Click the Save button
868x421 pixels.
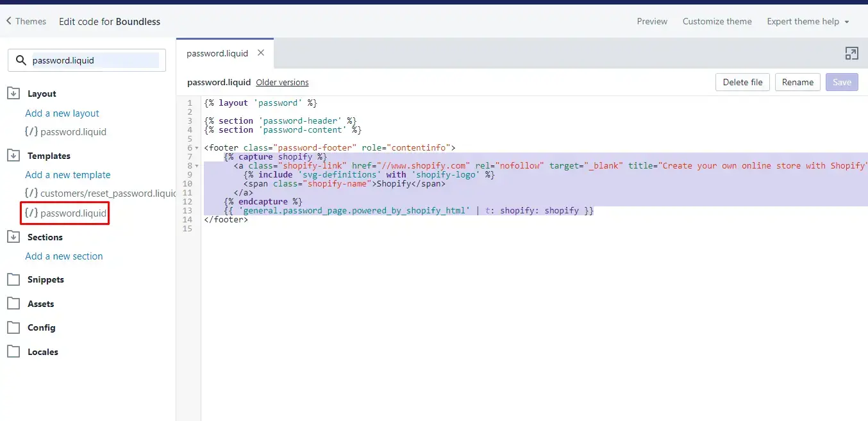pos(842,82)
